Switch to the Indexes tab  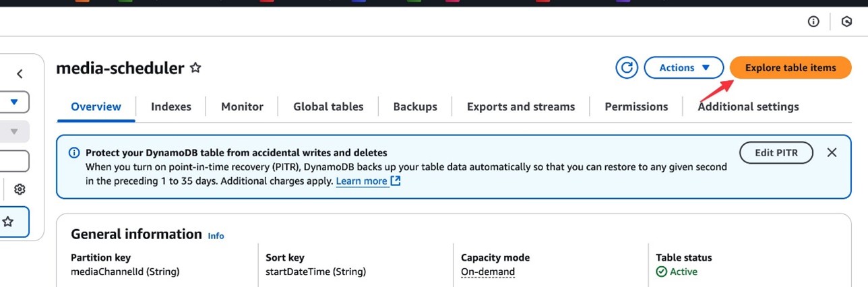(170, 106)
